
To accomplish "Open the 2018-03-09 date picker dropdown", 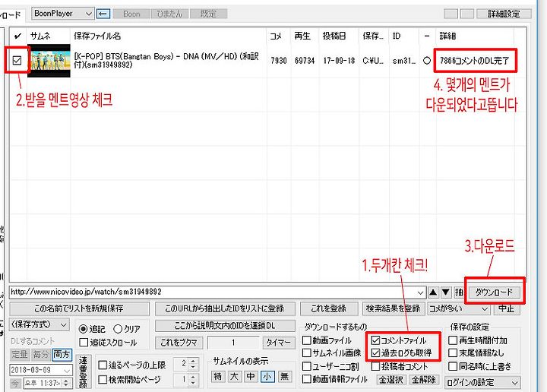I will tap(66, 370).
